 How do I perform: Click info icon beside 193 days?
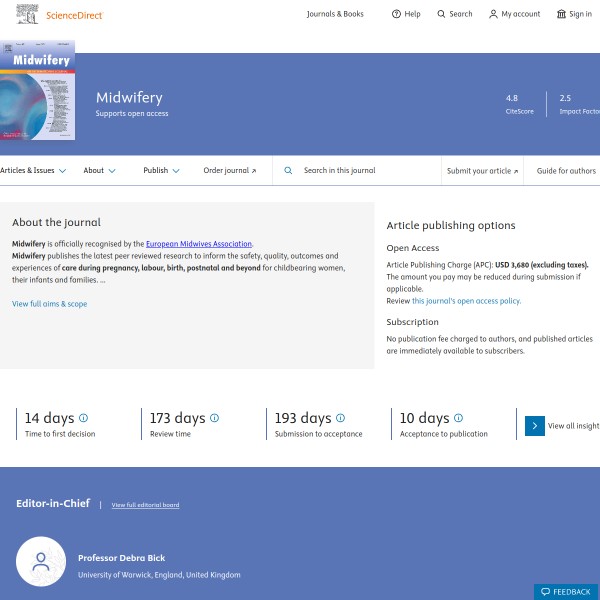click(340, 418)
